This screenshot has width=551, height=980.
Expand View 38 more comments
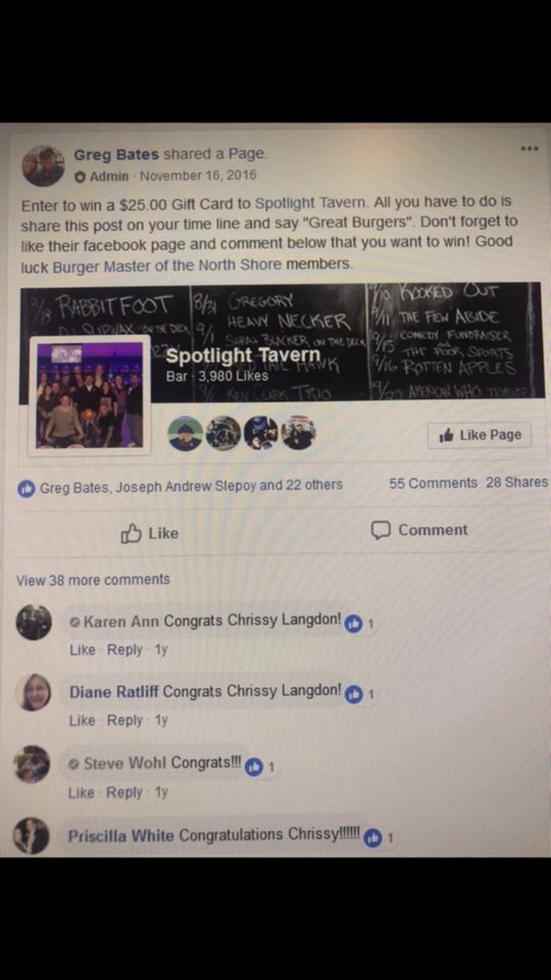pyautogui.click(x=93, y=580)
